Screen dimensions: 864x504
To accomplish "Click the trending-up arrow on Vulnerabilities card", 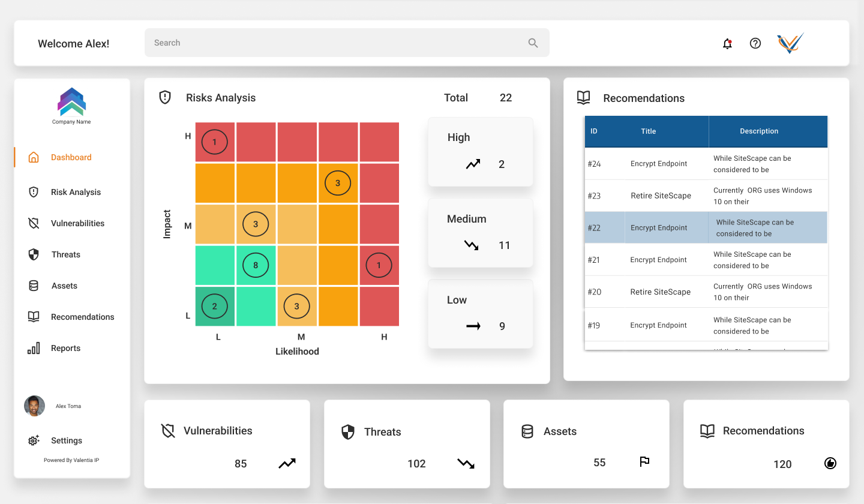I will pos(287,463).
